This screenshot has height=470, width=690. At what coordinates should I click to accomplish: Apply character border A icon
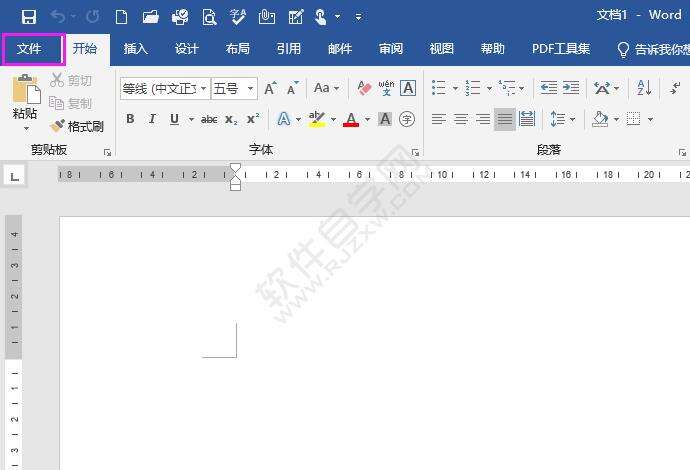tap(408, 88)
